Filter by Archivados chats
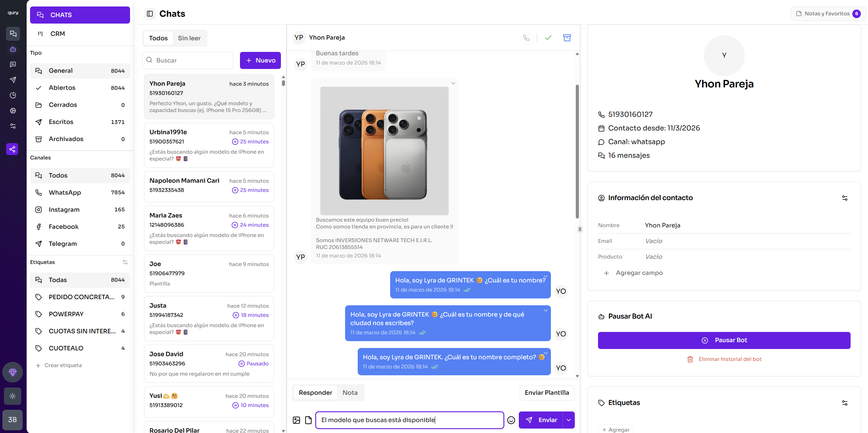868x433 pixels. 80,139
